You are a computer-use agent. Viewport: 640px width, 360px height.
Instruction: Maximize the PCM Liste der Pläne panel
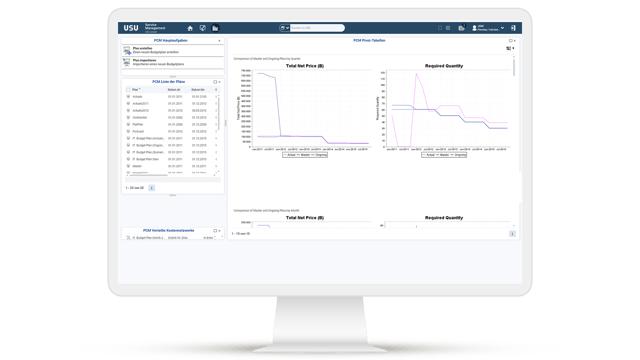[x=215, y=82]
